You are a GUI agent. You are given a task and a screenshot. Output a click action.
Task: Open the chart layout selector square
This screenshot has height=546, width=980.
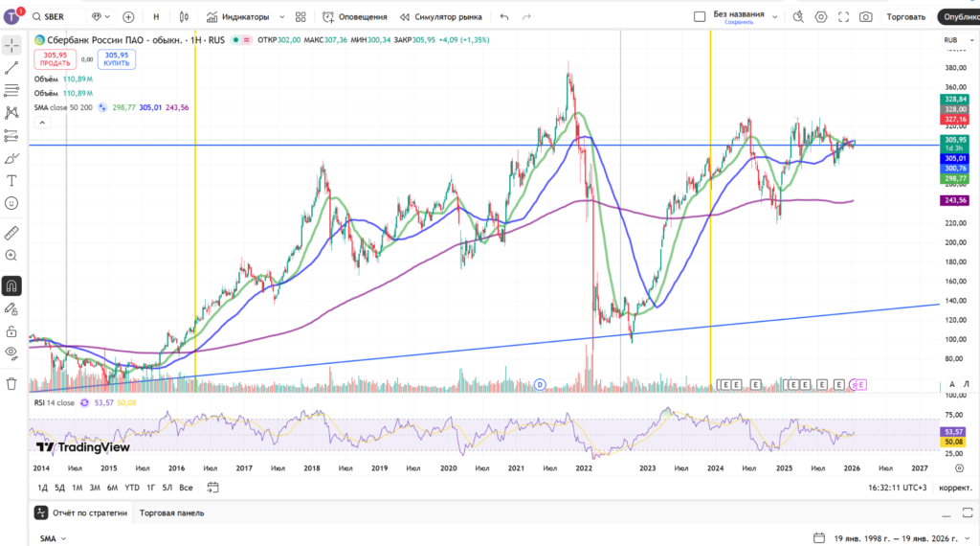700,17
